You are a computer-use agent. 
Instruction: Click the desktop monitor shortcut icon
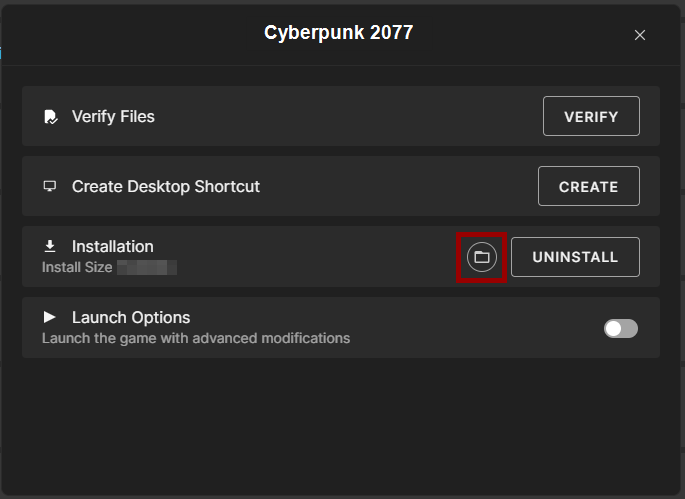click(50, 187)
